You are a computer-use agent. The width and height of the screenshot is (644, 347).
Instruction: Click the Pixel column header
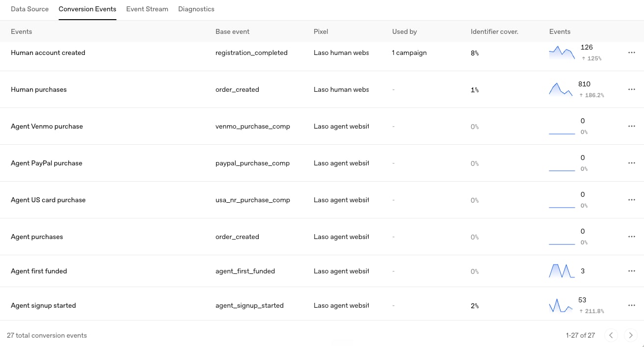click(x=321, y=31)
